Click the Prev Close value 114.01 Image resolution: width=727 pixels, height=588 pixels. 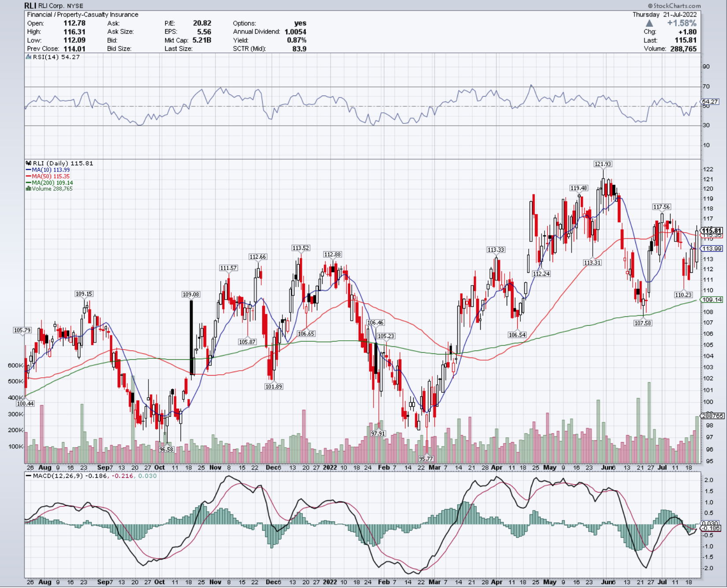tap(74, 48)
